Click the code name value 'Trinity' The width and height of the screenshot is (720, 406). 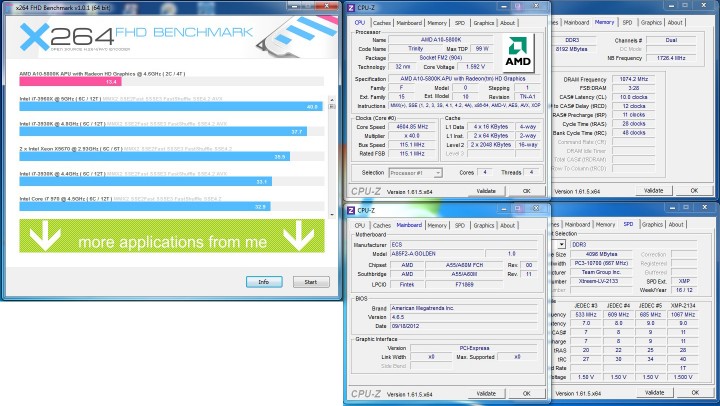coord(416,49)
